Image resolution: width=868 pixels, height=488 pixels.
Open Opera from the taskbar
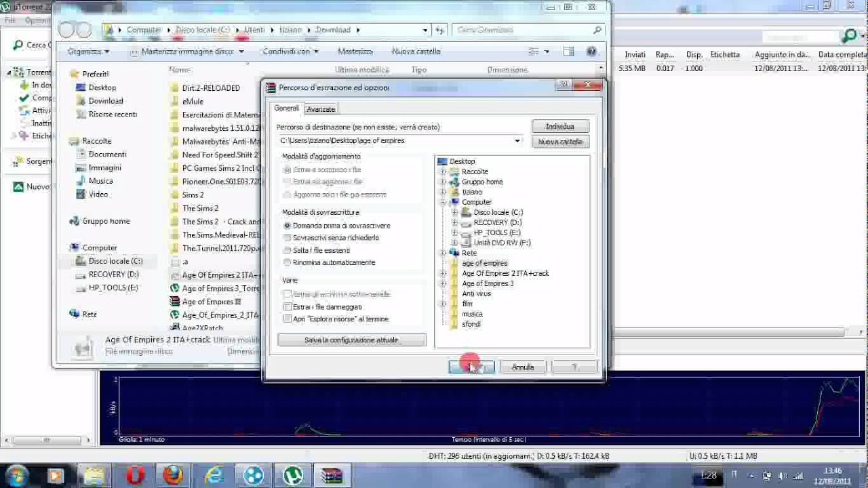[135, 475]
